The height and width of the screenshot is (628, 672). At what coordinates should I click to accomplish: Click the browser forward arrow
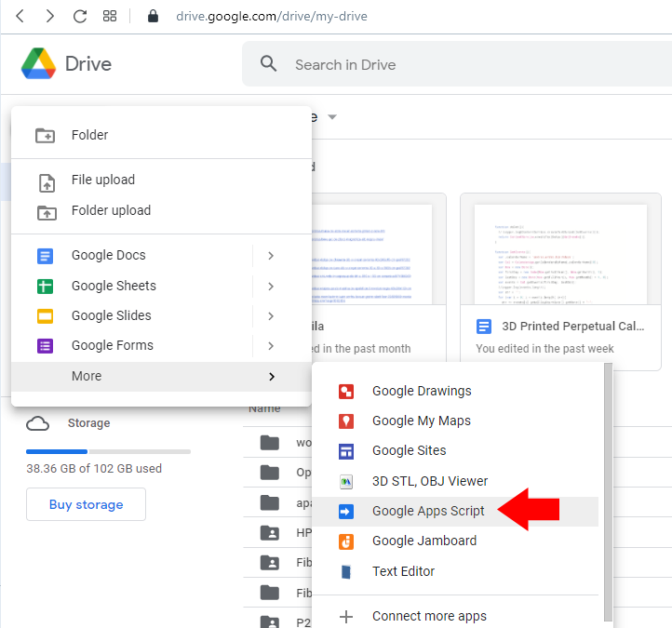click(49, 16)
